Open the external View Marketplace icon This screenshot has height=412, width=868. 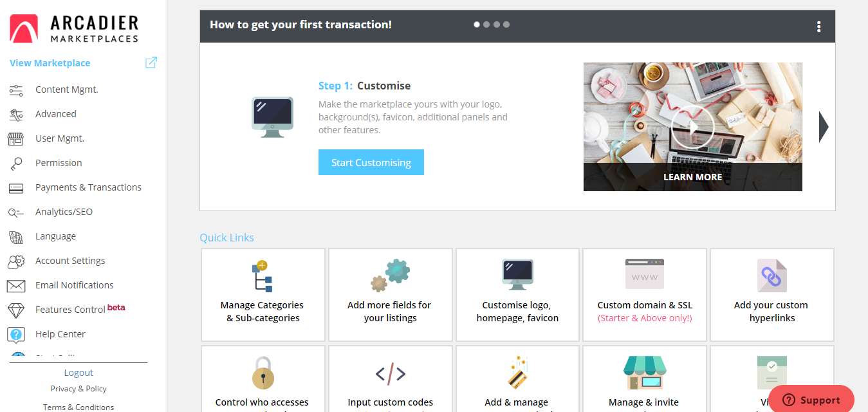coord(151,62)
